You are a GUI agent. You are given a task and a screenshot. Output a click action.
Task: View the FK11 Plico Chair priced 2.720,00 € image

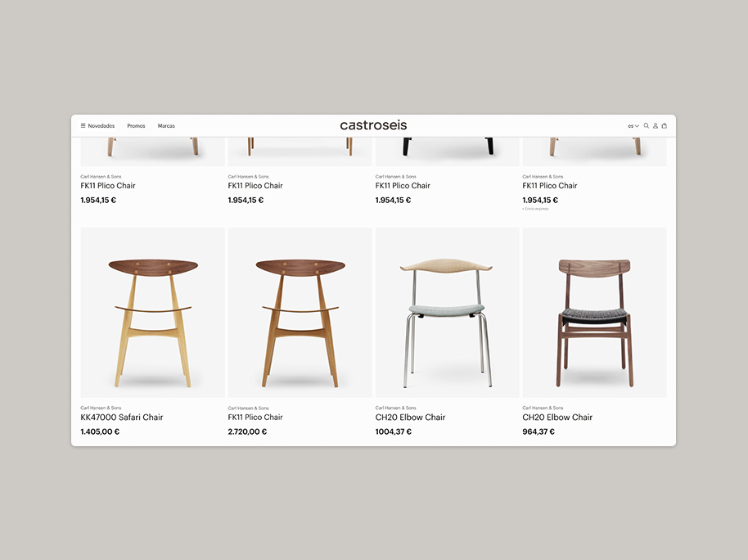[x=300, y=313]
